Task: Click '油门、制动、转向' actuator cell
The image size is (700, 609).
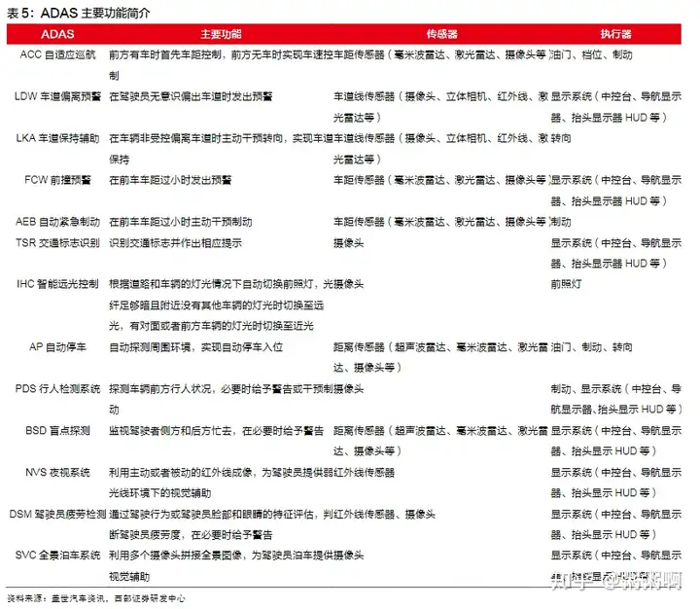Action: pyautogui.click(x=591, y=346)
